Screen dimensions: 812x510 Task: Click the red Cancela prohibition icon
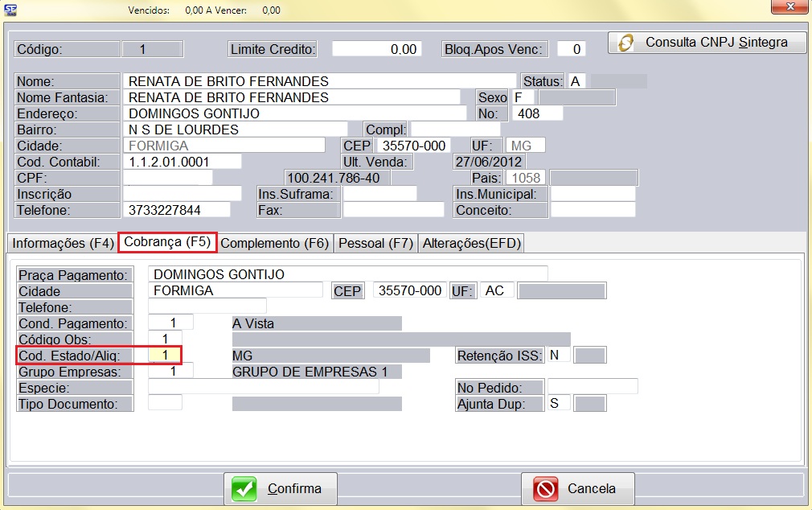[x=546, y=488]
